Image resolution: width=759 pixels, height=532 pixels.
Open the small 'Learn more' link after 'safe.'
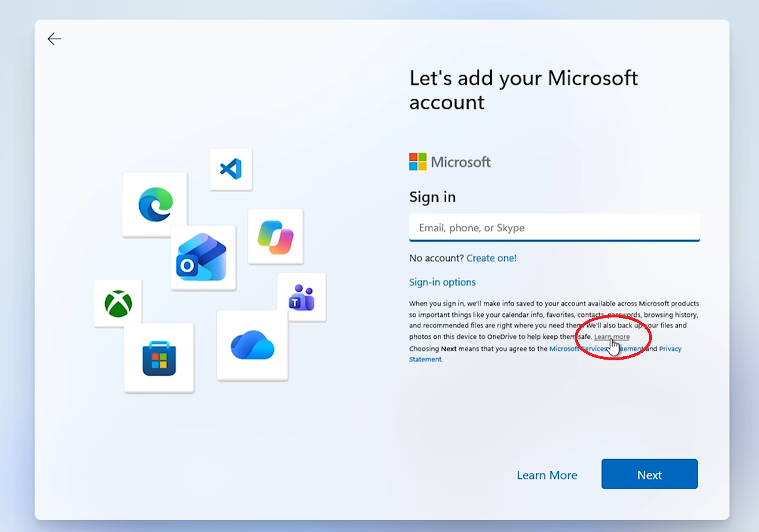coord(612,337)
